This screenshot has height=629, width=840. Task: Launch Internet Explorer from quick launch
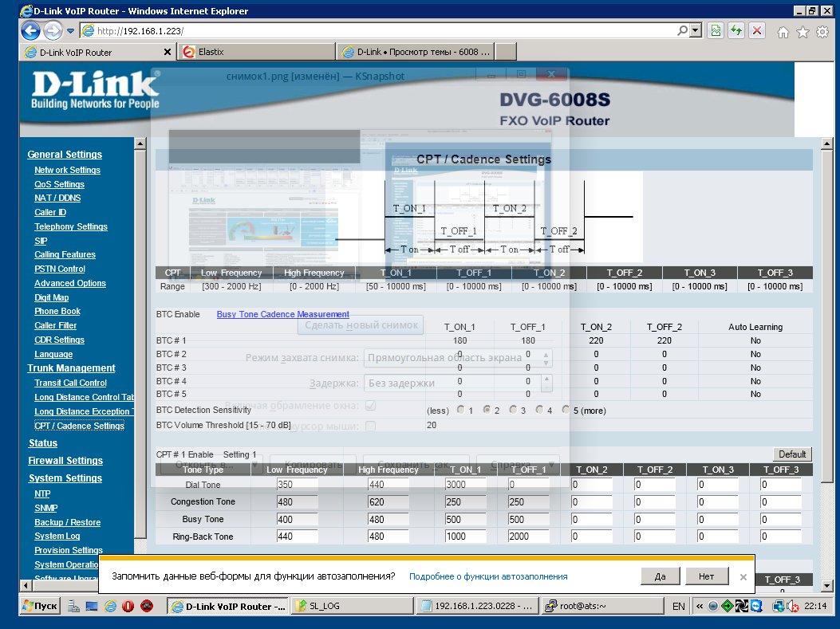coord(110,606)
